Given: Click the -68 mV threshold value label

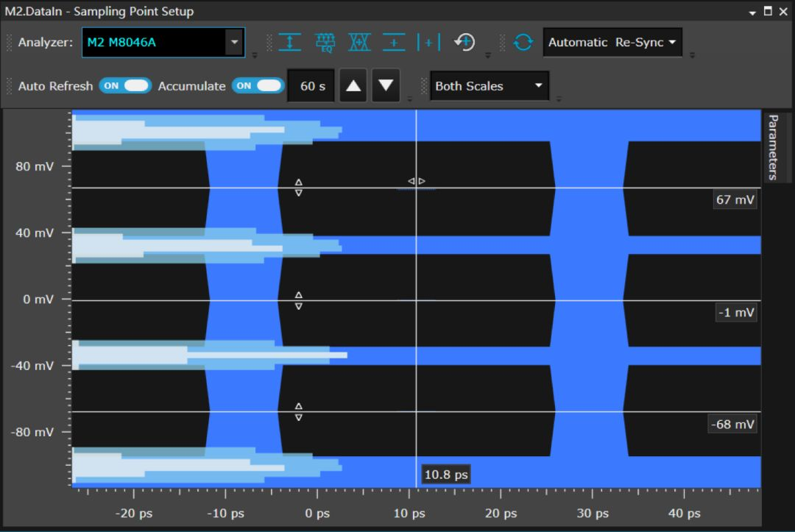Looking at the screenshot, I should click(732, 424).
